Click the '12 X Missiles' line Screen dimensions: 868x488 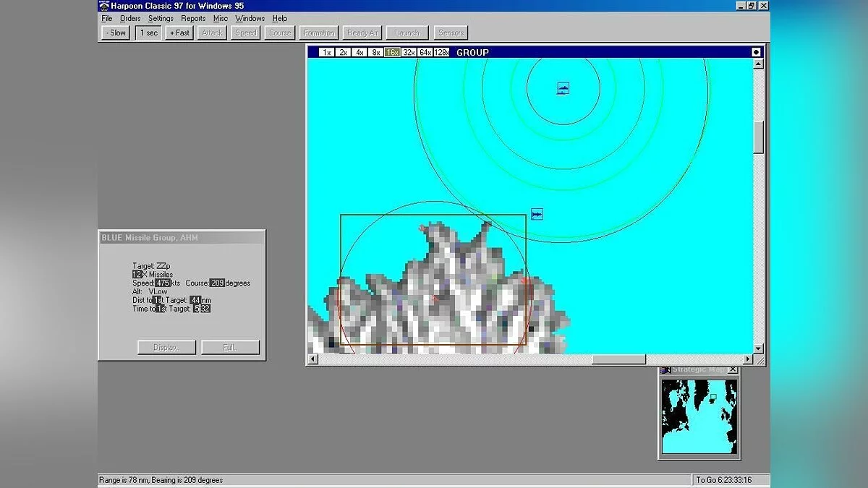pos(153,275)
